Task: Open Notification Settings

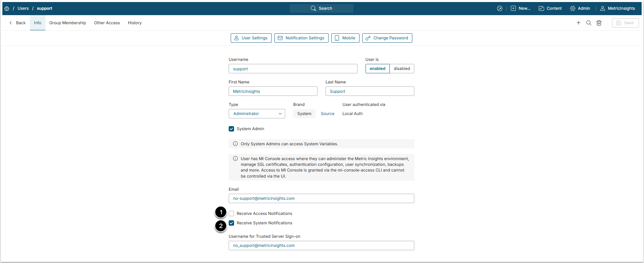Action: pyautogui.click(x=301, y=38)
